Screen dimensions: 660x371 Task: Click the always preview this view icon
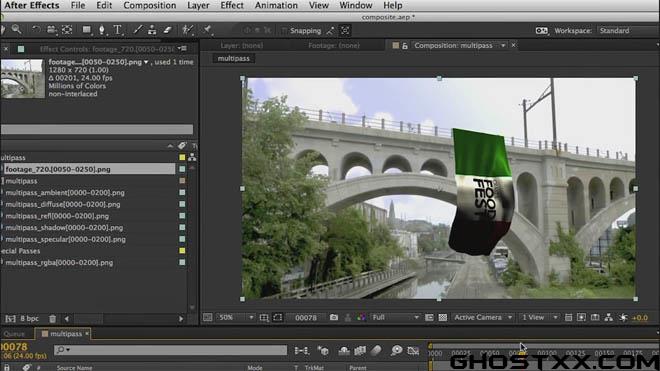click(x=208, y=318)
